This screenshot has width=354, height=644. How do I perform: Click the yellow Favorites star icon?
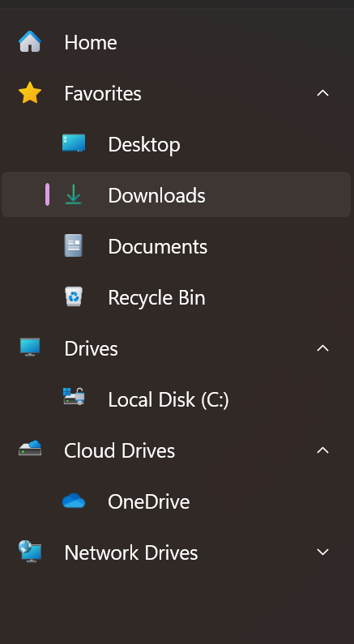[30, 93]
